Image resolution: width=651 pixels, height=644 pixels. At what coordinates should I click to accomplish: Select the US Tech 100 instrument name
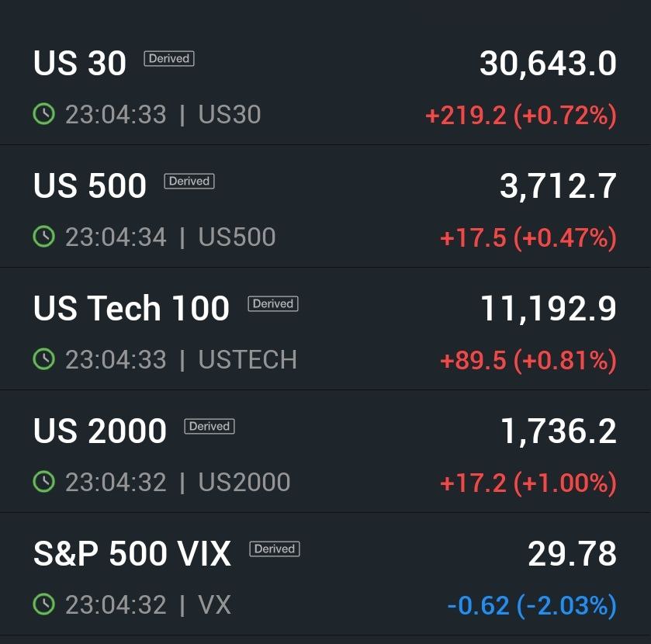click(x=131, y=308)
